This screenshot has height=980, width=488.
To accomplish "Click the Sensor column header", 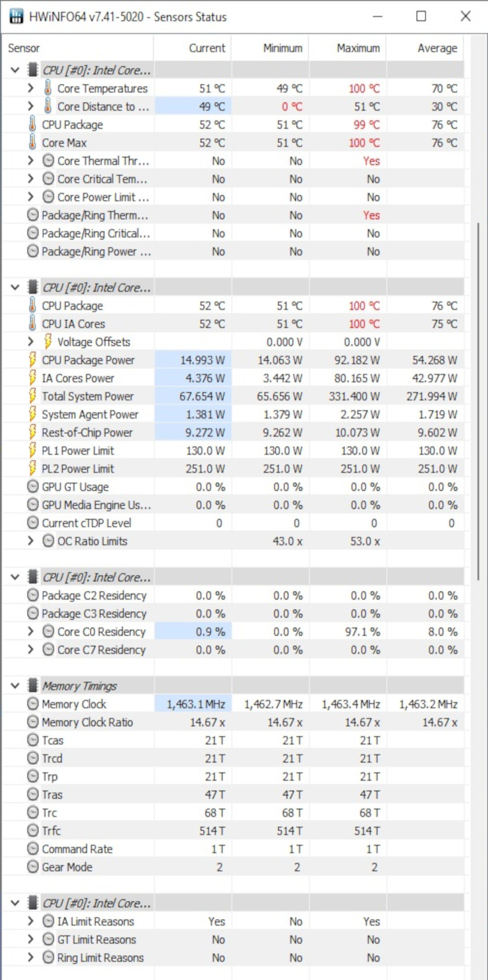I will (x=24, y=48).
